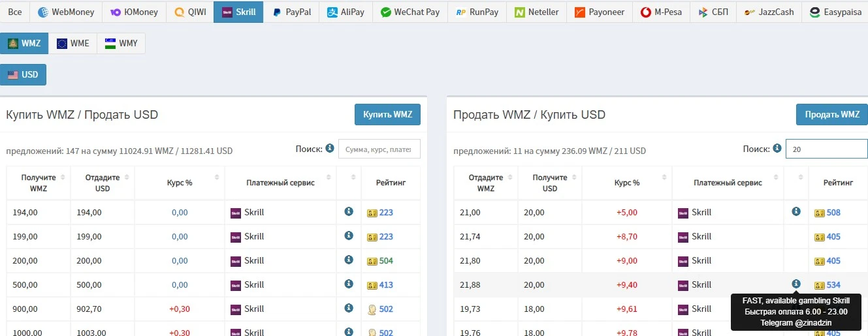This screenshot has width=868, height=336.
Task: Open rating 223 in 194,00 row
Action: coord(386,213)
